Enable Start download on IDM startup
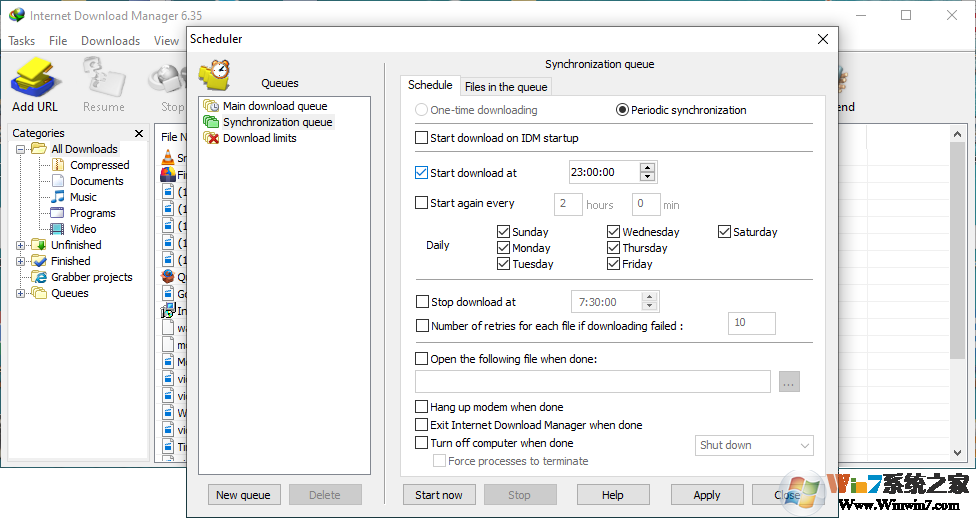The width and height of the screenshot is (976, 519). pos(422,138)
